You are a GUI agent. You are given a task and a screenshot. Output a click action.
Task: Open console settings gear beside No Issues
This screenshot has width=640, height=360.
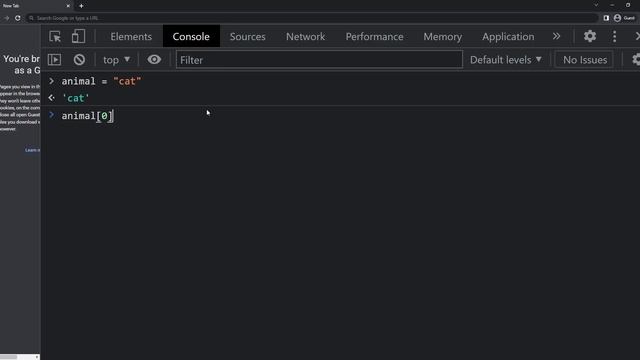tap(636, 60)
